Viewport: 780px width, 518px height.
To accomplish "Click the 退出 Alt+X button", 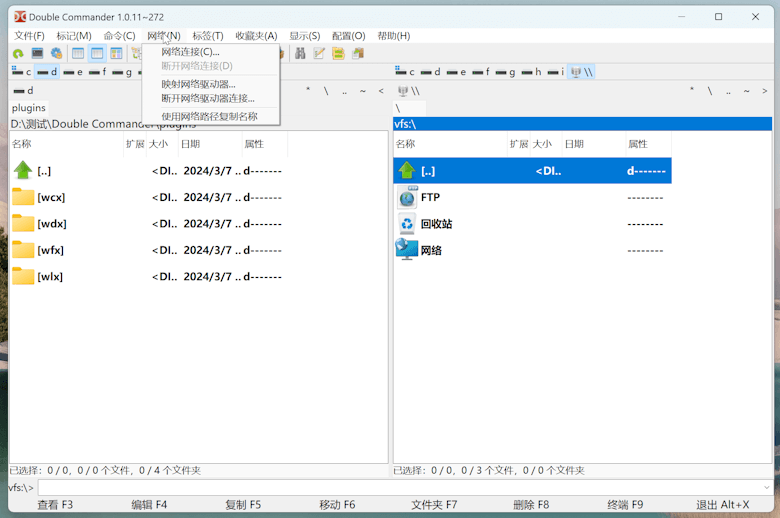I will (x=722, y=505).
